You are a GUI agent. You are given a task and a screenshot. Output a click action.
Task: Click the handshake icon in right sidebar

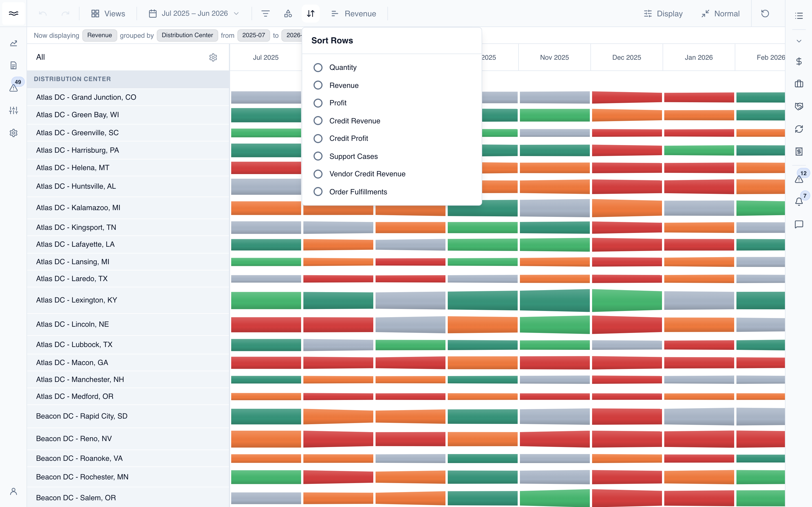(799, 106)
